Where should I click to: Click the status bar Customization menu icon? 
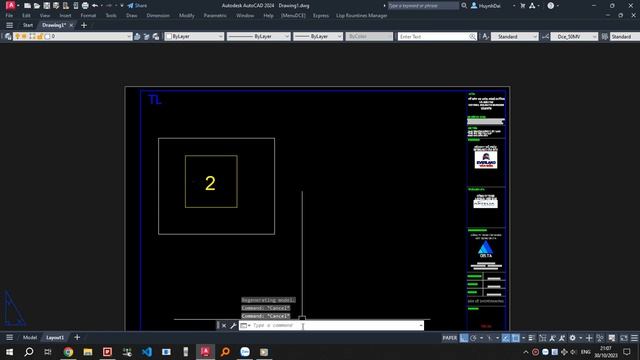tap(634, 338)
